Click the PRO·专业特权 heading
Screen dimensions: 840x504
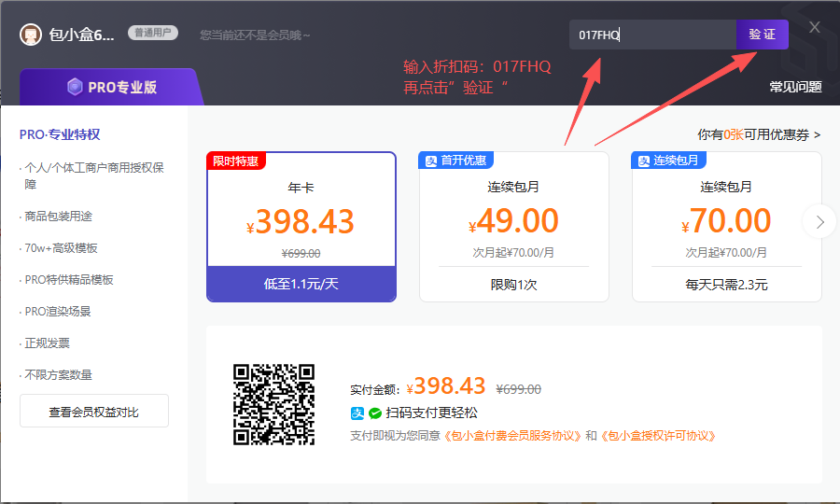(60, 134)
